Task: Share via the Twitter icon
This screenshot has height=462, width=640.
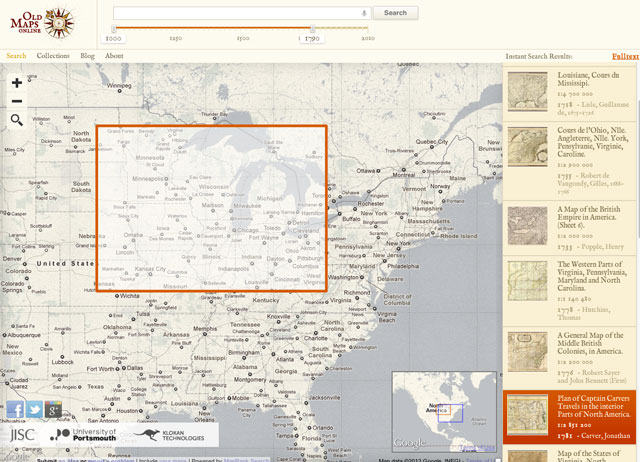Action: point(34,409)
